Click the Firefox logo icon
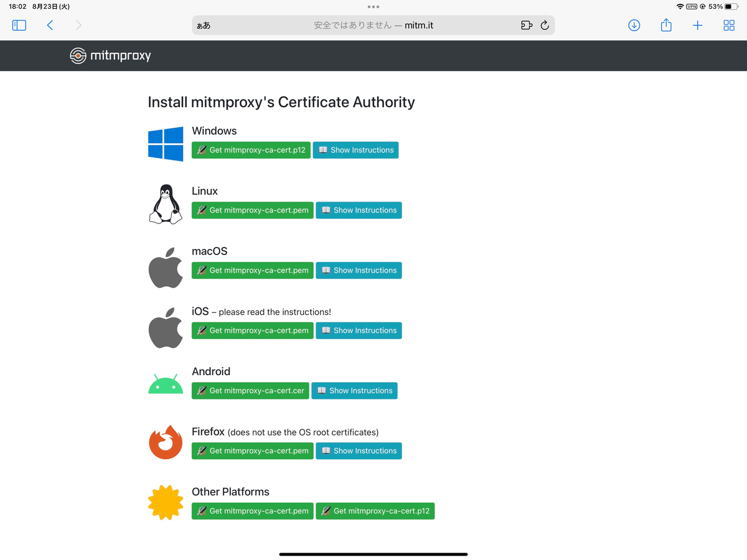 [x=166, y=442]
